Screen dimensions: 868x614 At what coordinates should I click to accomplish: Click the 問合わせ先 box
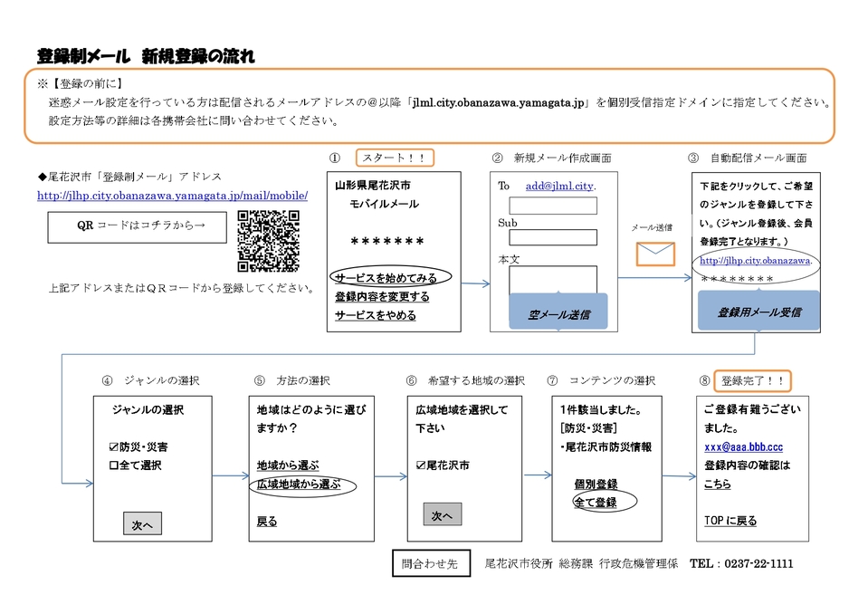pyautogui.click(x=431, y=563)
